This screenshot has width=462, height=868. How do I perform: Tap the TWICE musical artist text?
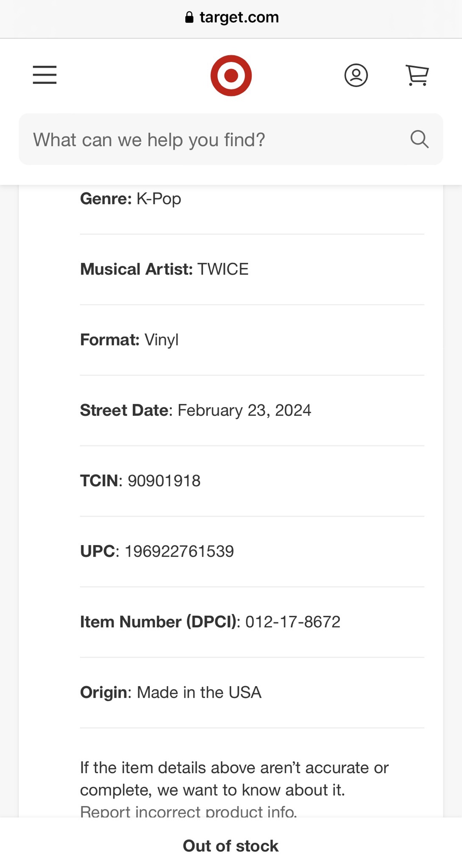[x=223, y=269]
